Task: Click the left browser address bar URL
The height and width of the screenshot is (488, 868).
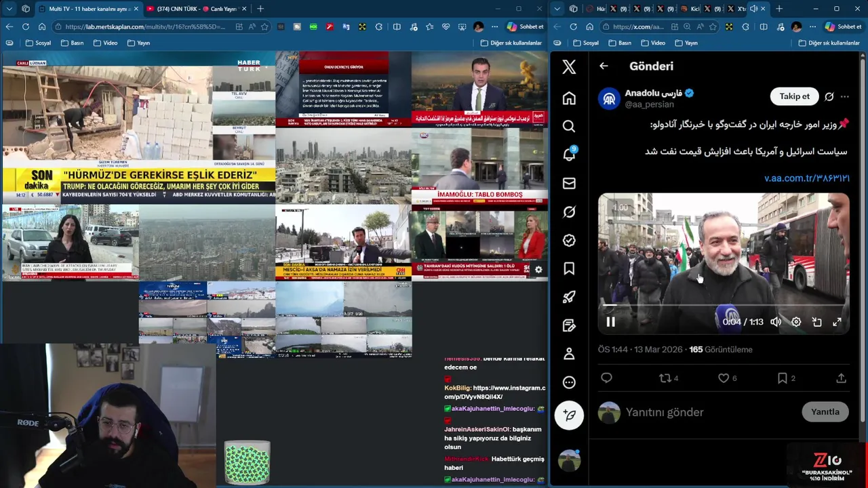Action: [x=144, y=26]
